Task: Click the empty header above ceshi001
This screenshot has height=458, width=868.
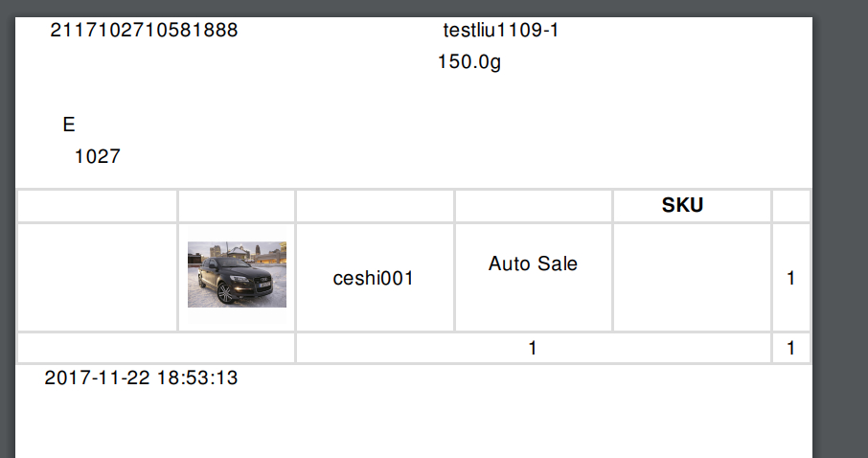Action: pos(376,206)
